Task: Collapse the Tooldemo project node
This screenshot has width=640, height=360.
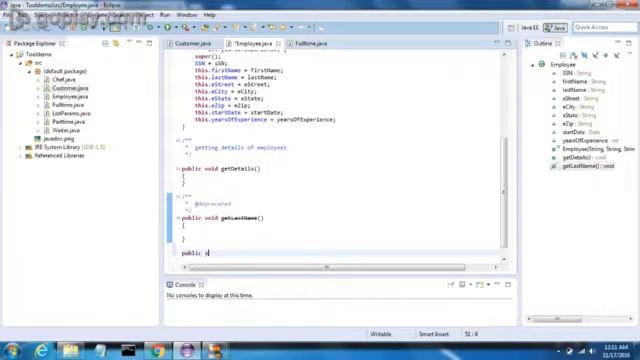Action: pyautogui.click(x=11, y=54)
